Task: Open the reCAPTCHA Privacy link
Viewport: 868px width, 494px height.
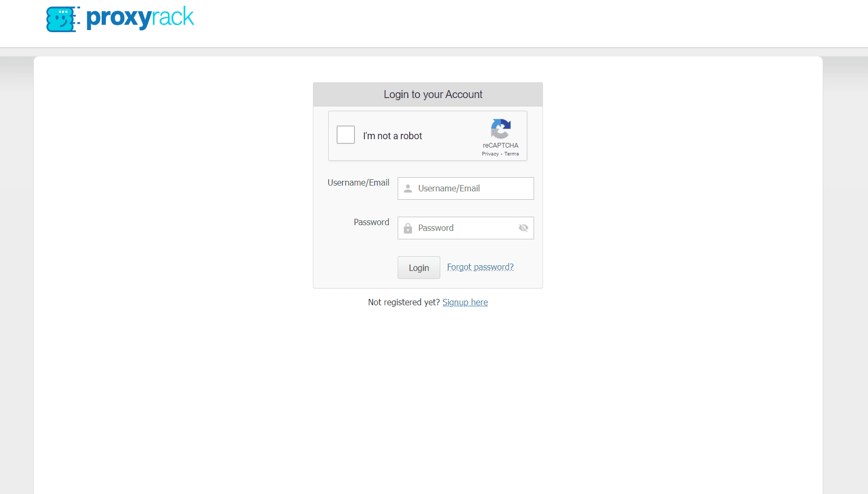Action: 490,154
